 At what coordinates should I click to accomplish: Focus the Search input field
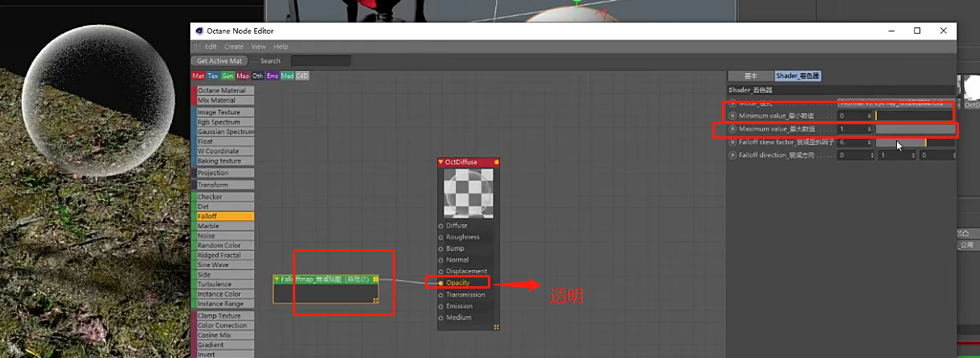point(321,60)
